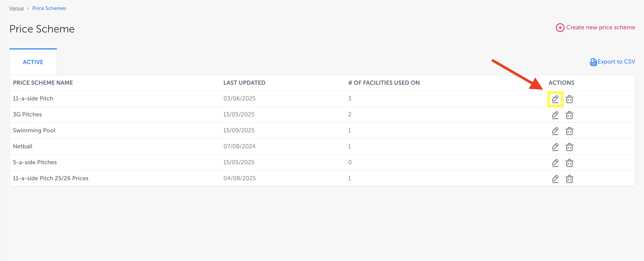
Task: Delete the 3G Pitches price scheme
Action: pos(569,115)
